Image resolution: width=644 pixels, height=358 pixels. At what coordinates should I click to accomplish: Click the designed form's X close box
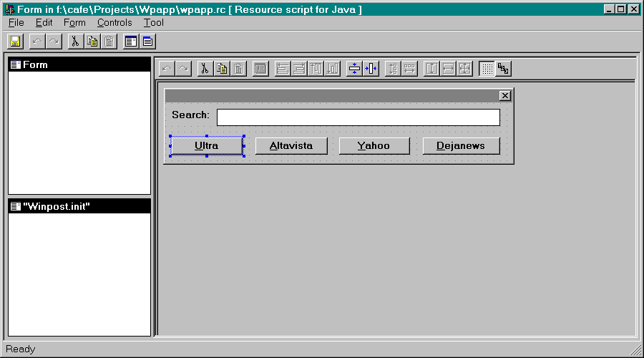(x=504, y=96)
